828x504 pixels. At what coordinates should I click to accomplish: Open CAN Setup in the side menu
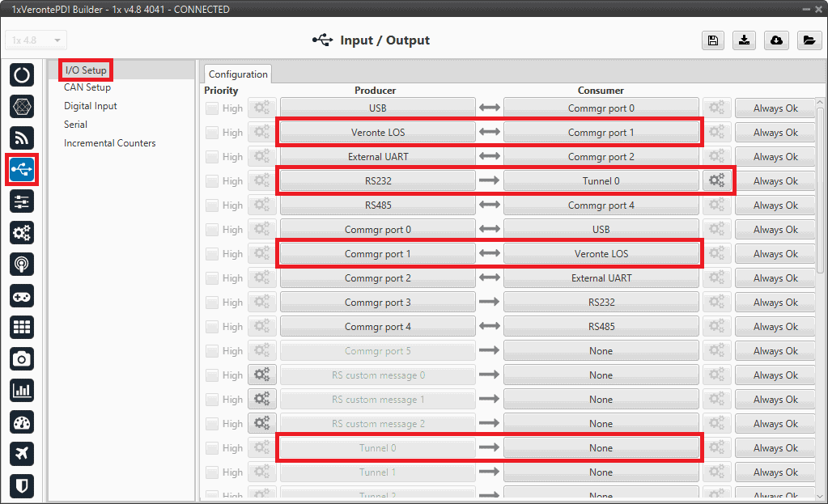click(87, 87)
